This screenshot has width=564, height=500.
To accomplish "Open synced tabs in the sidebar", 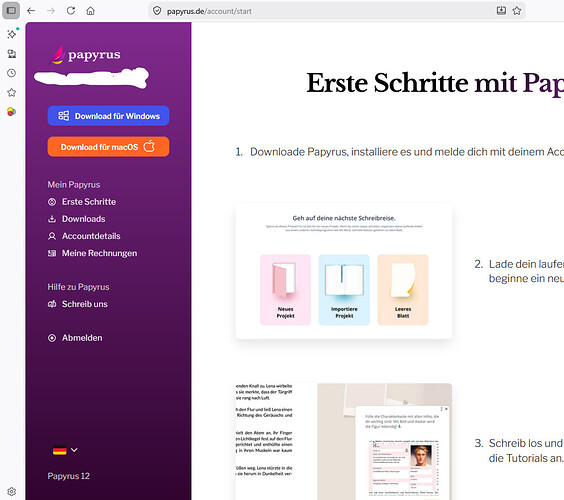I will click(x=12, y=54).
